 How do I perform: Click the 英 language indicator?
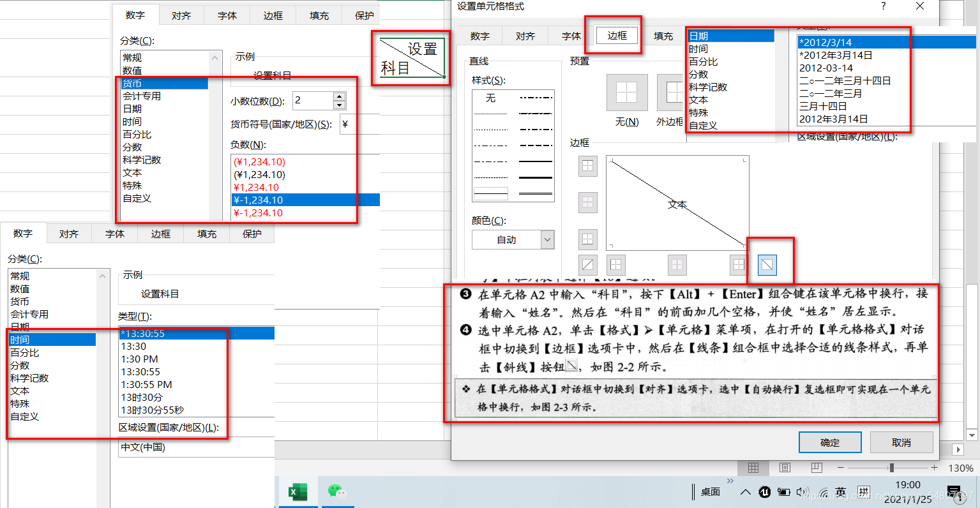coord(841,492)
